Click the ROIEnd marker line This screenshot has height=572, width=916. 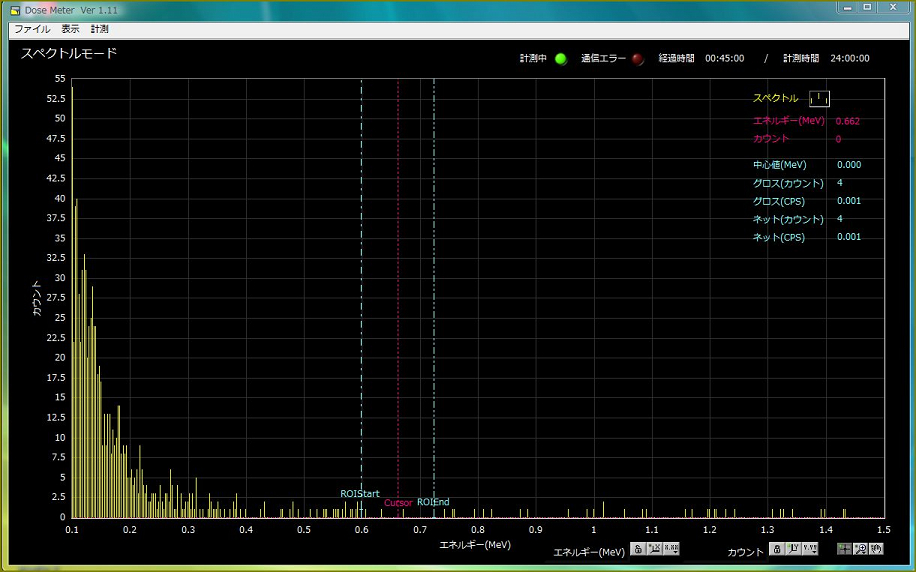(x=434, y=300)
